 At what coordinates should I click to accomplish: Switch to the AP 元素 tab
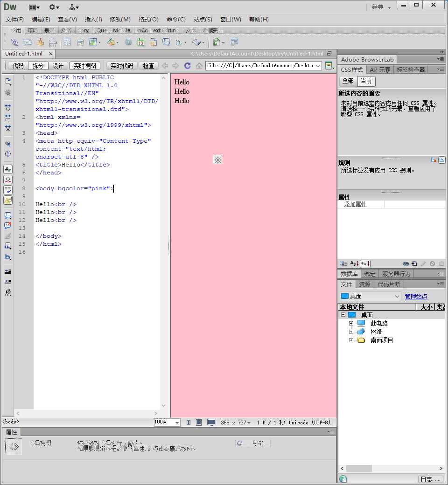tap(380, 69)
